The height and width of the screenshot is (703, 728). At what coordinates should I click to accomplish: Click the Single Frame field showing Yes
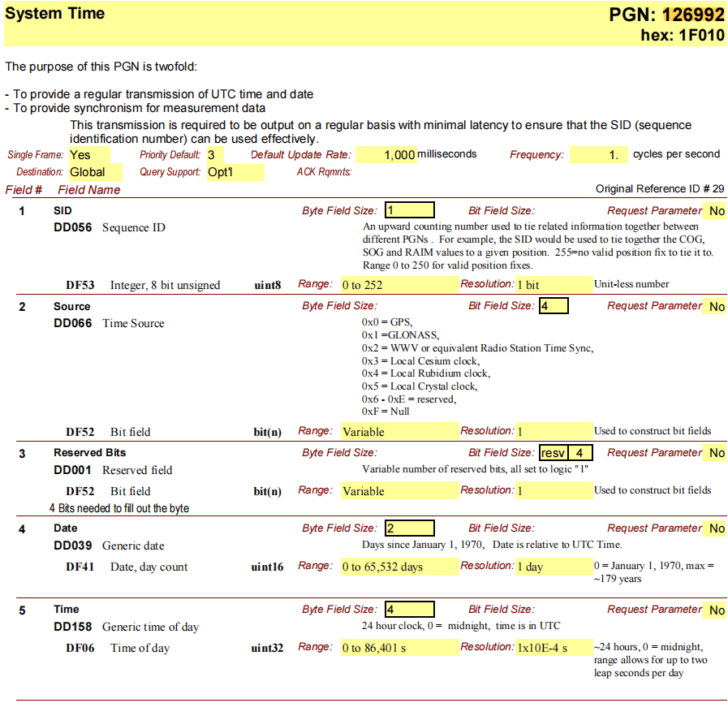[96, 155]
